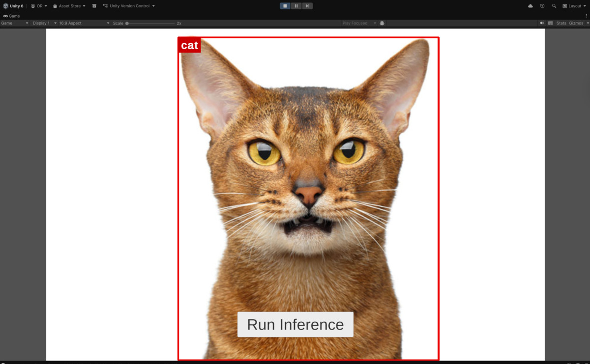Click the cat image in the Game view
590x364 pixels.
pyautogui.click(x=308, y=198)
